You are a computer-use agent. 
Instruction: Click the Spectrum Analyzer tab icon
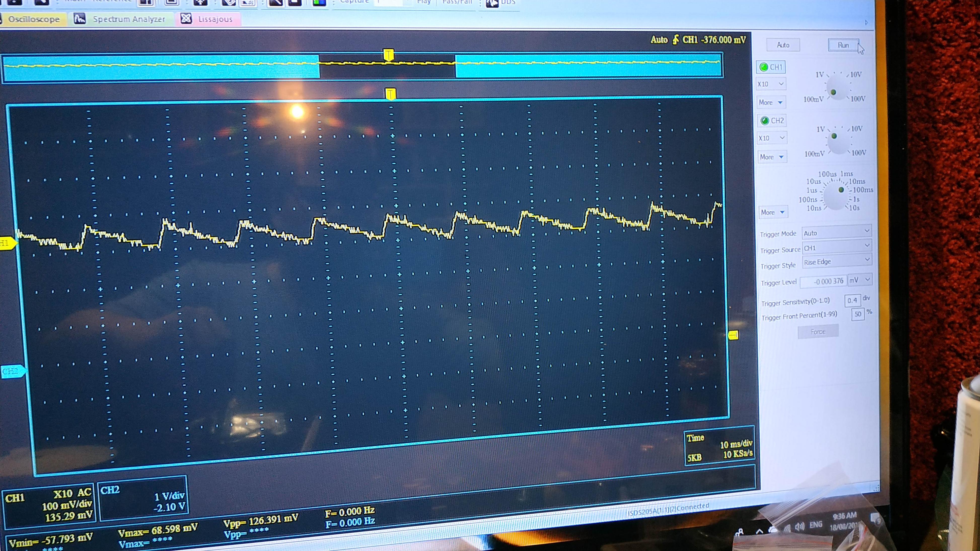point(80,18)
